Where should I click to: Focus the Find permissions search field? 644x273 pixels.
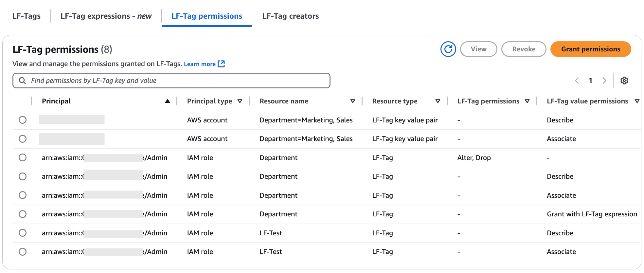[x=177, y=81]
